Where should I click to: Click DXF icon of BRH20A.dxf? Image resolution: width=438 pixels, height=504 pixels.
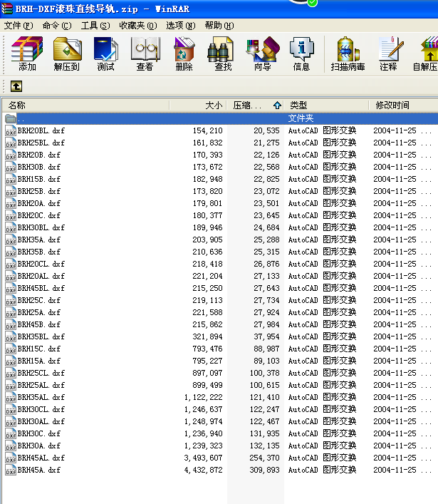(11, 204)
